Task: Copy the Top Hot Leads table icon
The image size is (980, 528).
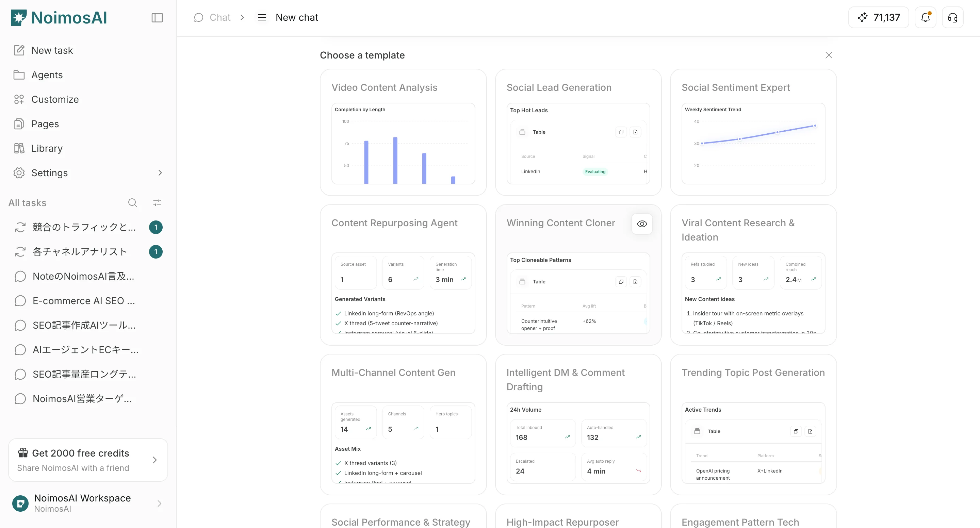Action: pyautogui.click(x=621, y=132)
